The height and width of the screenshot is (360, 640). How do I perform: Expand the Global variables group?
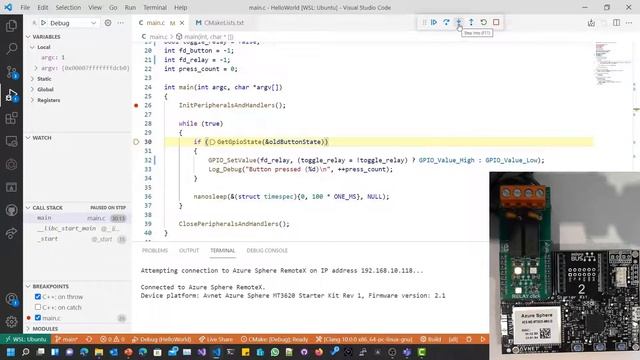32,89
